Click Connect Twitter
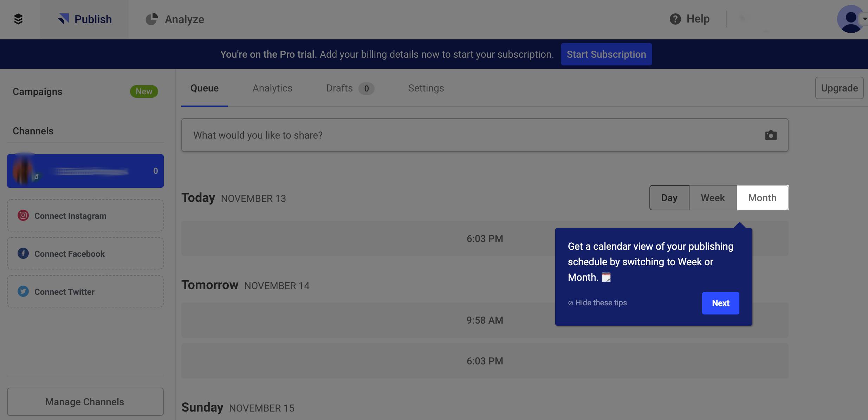Screen dimensions: 868x420 pyautogui.click(x=85, y=291)
